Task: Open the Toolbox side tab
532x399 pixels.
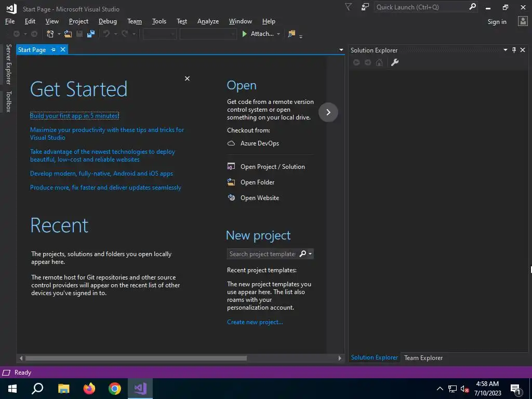Action: (9, 101)
